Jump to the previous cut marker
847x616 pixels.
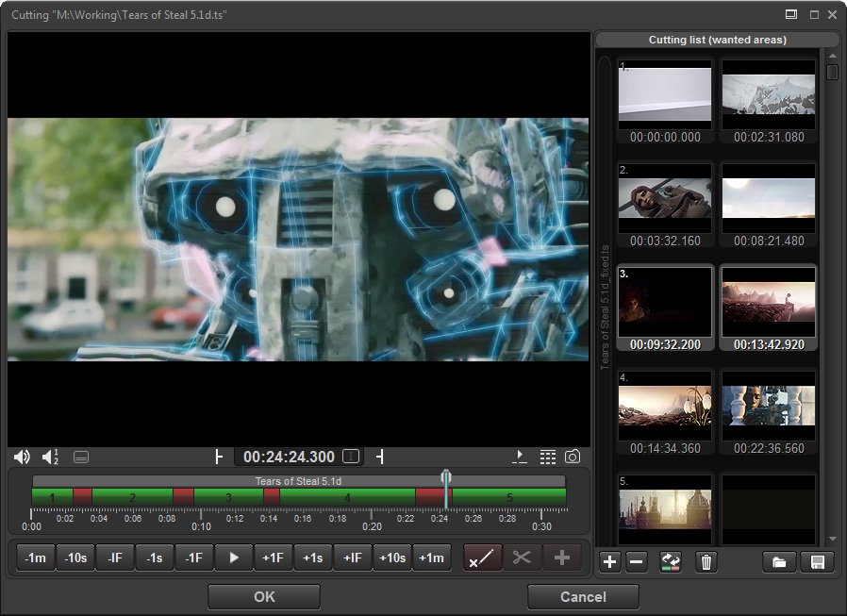[219, 458]
